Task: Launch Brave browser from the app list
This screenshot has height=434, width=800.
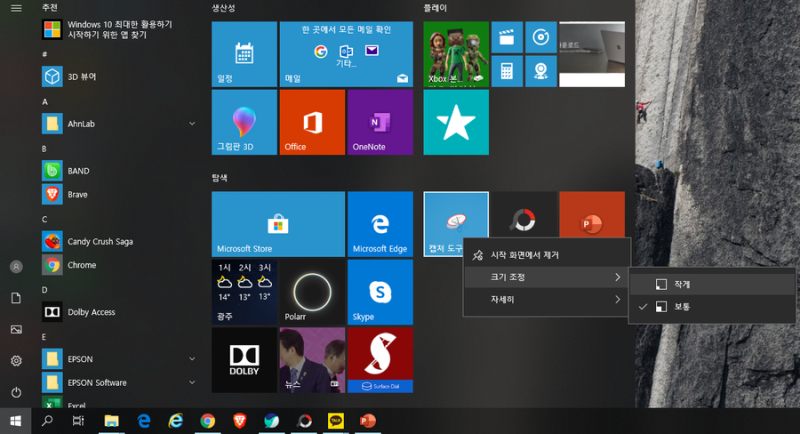Action: pos(118,194)
